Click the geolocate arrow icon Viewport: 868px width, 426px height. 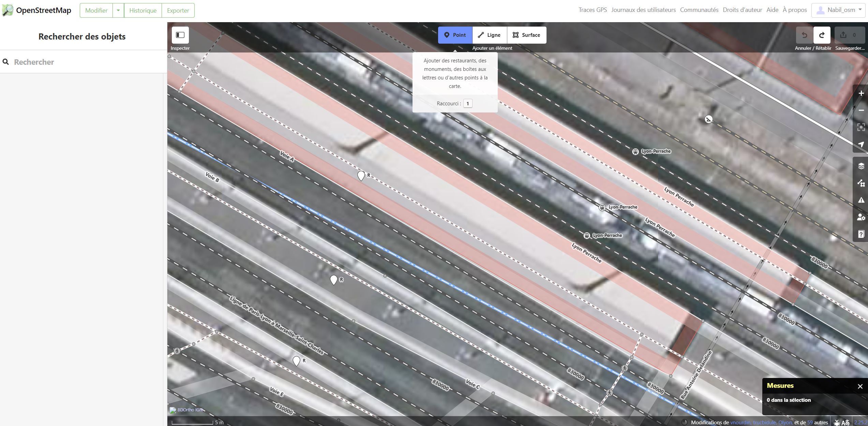[861, 144]
